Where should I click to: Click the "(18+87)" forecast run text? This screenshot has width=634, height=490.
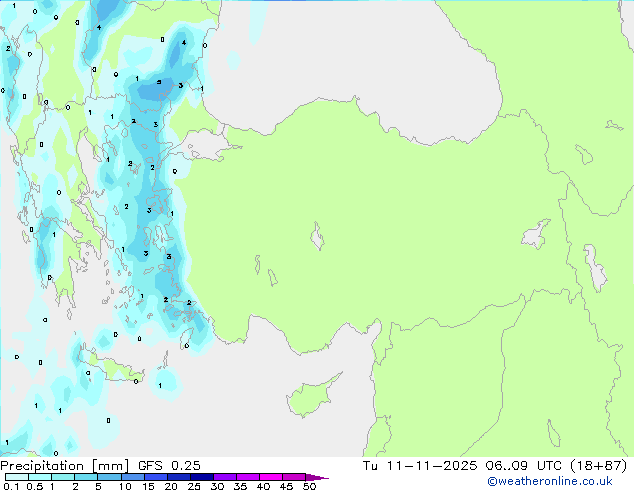tap(598, 466)
